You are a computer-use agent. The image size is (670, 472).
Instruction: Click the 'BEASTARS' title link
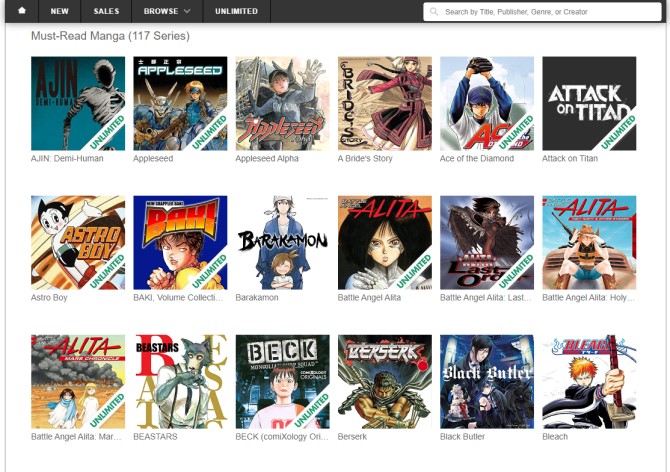[155, 437]
